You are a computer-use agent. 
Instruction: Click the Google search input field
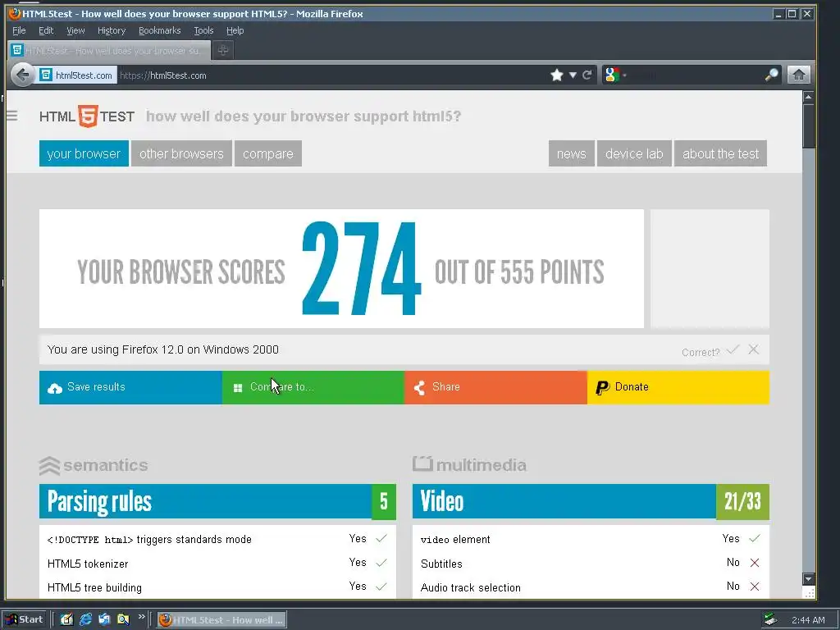click(696, 75)
